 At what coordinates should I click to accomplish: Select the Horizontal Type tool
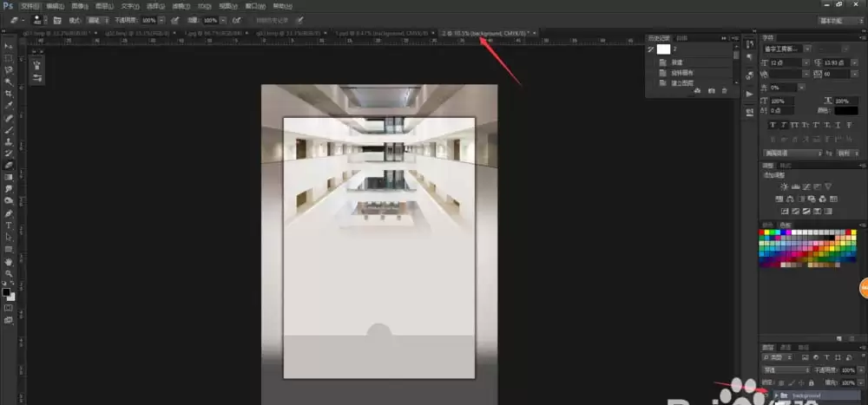[x=9, y=225]
